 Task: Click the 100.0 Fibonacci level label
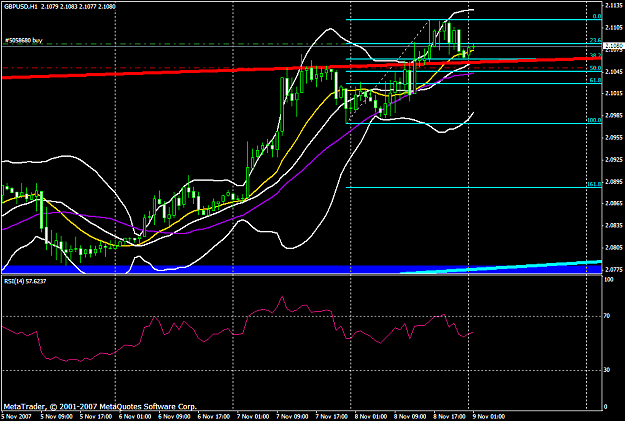[594, 120]
